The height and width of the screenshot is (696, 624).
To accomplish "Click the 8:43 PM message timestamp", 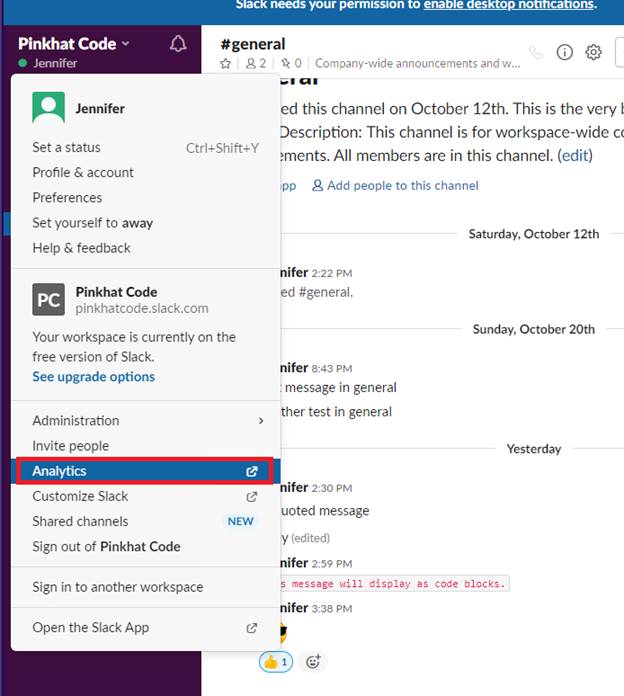I will [x=332, y=369].
